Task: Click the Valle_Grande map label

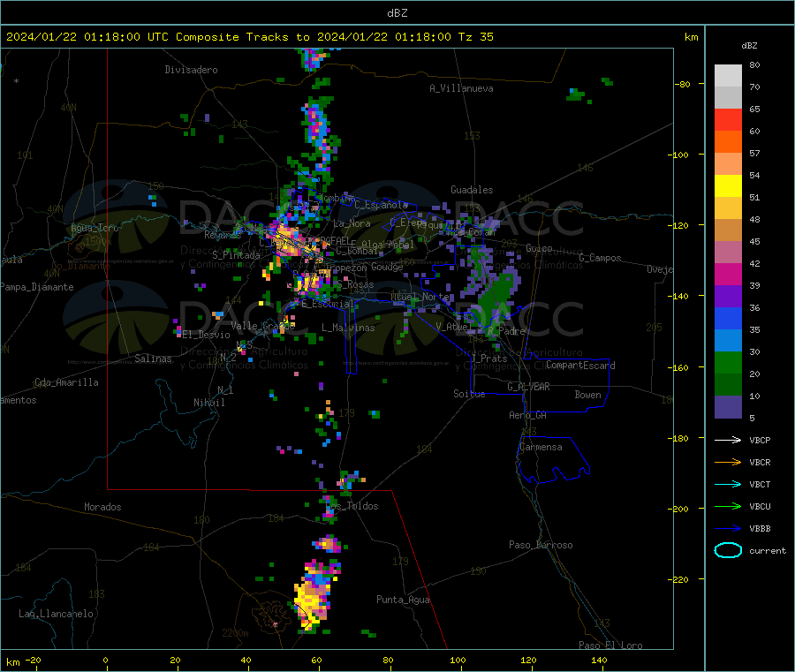Action: (262, 325)
